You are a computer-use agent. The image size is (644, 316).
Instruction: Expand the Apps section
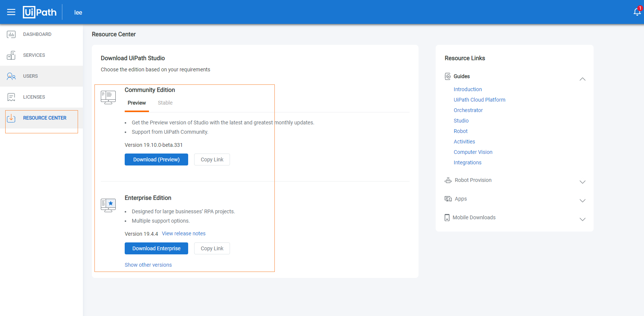click(x=582, y=201)
